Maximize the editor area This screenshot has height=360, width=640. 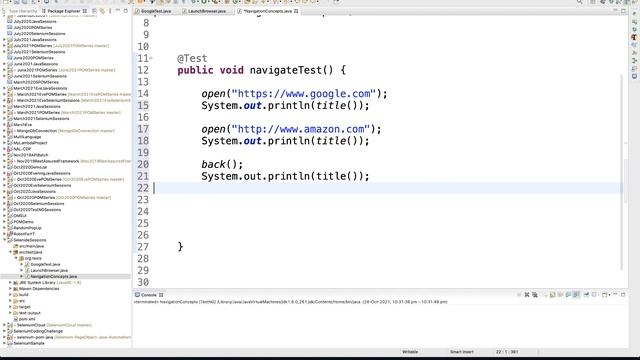623,11
